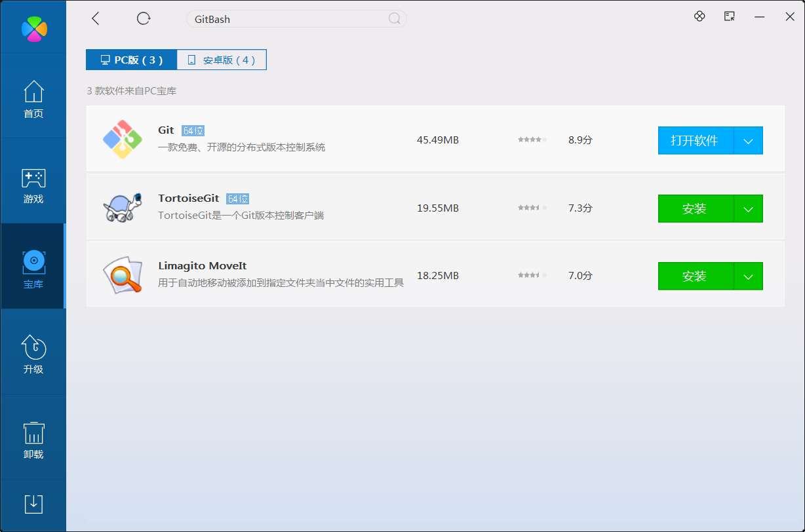Screen dimensions: 805x532
Task: Click the 45.49MB size text
Action: pyautogui.click(x=438, y=140)
